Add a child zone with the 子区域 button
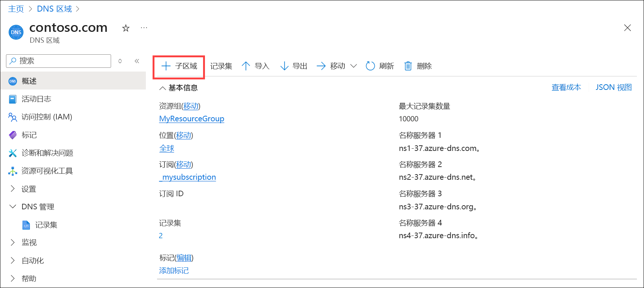This screenshot has width=644, height=288. tap(179, 66)
